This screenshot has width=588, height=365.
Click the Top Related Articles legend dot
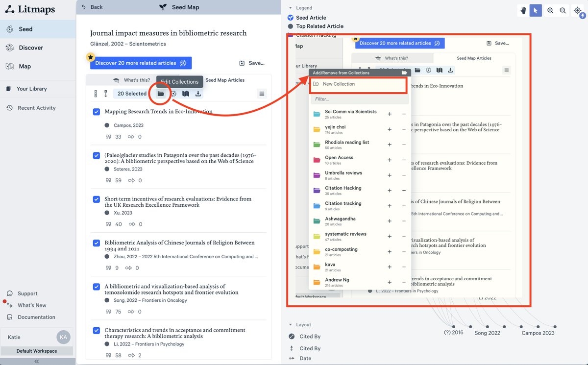[291, 26]
